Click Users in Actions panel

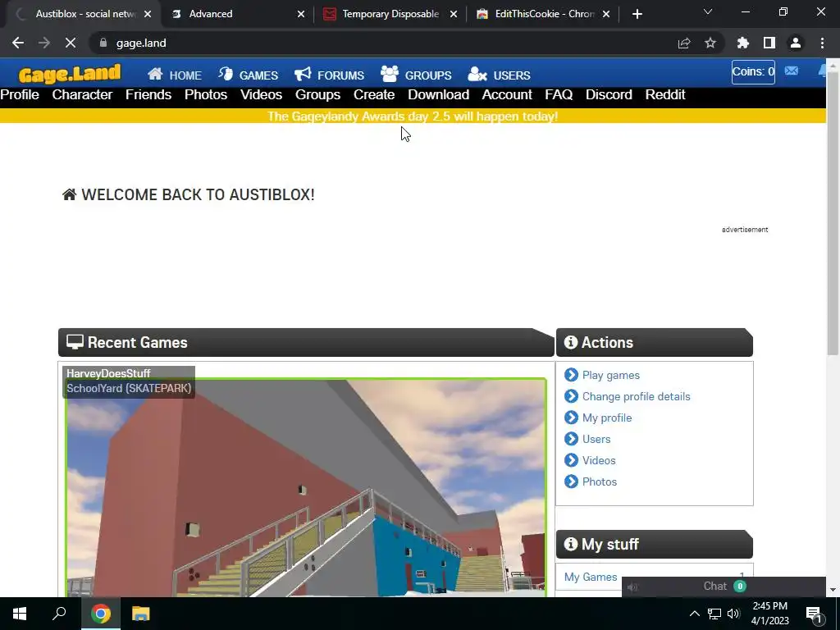pyautogui.click(x=596, y=440)
